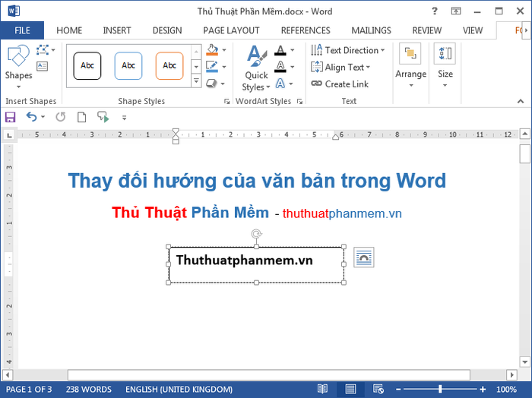Open the Quick Styles WordArt menu
532x398 pixels.
tap(257, 68)
